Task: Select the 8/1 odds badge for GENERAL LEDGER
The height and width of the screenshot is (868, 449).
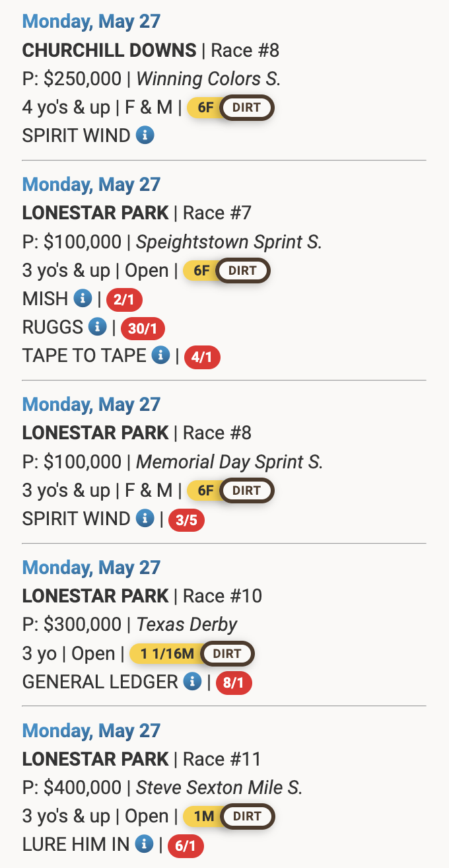Action: (234, 683)
